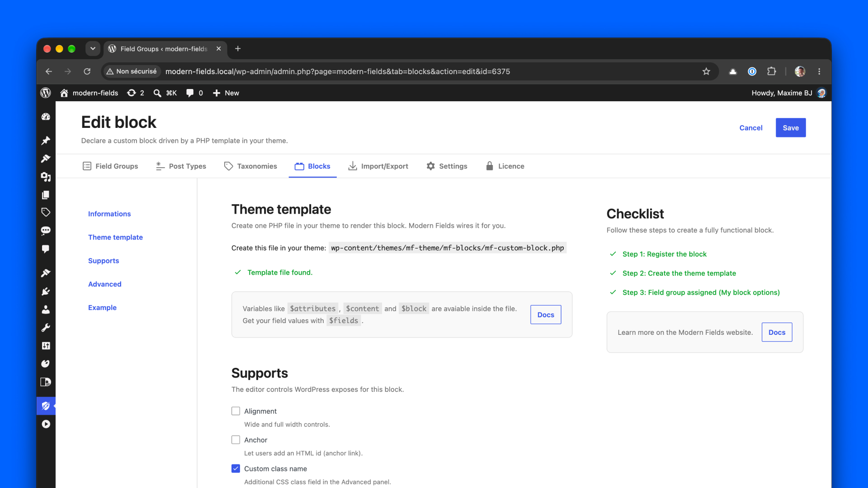Click the template file path code text
The width and height of the screenshot is (868, 488).
tap(448, 248)
